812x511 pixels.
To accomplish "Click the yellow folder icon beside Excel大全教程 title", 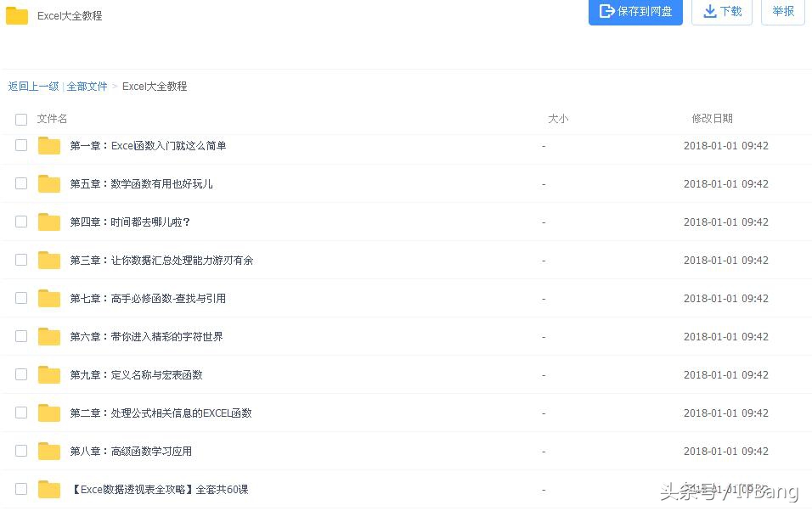I will point(17,14).
